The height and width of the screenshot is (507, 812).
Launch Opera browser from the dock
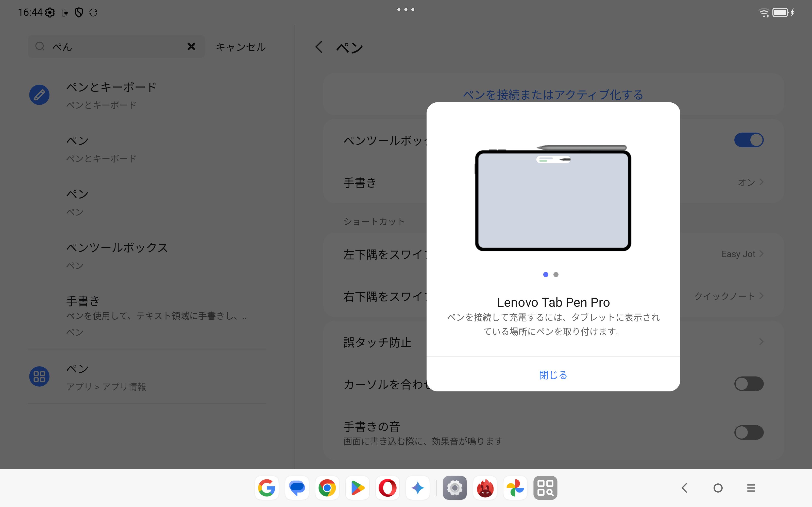(387, 488)
